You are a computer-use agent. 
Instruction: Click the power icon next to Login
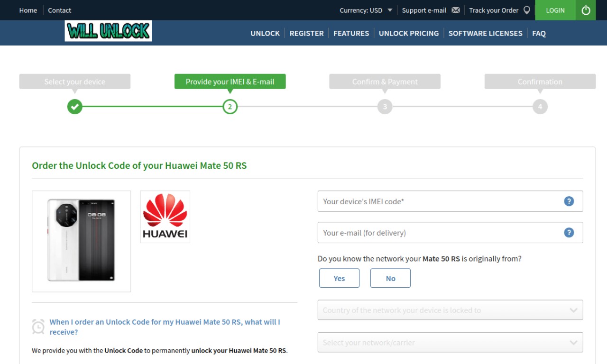[586, 10]
